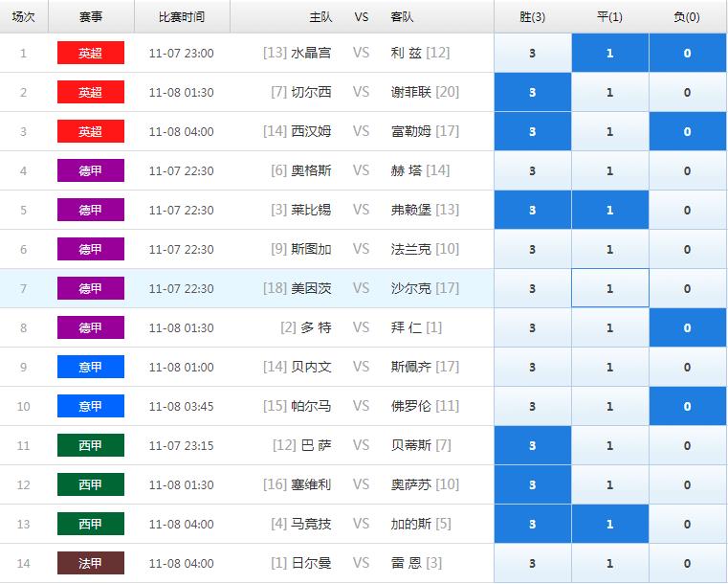Deselect win (3) for 切尔西 vs 谢菲联
Image resolution: width=728 pixels, height=584 pixels.
pos(533,92)
